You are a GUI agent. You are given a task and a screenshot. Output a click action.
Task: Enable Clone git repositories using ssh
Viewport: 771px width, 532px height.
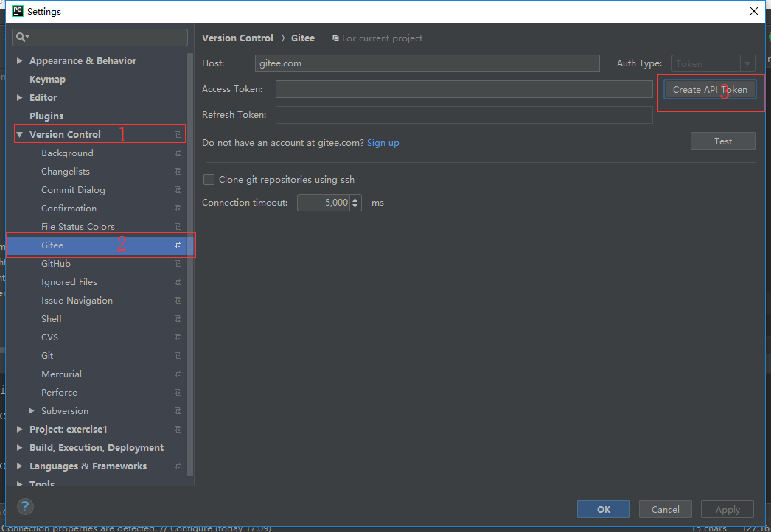click(209, 180)
